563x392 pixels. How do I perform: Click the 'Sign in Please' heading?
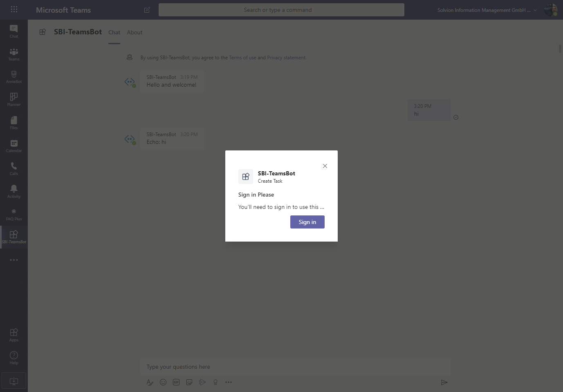click(x=256, y=195)
